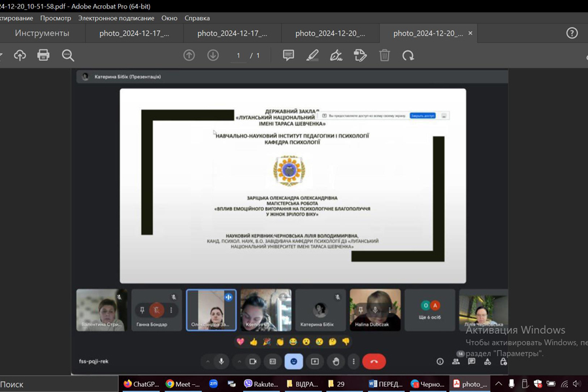Click the trash delete icon
This screenshot has height=392, width=588.
[384, 56]
